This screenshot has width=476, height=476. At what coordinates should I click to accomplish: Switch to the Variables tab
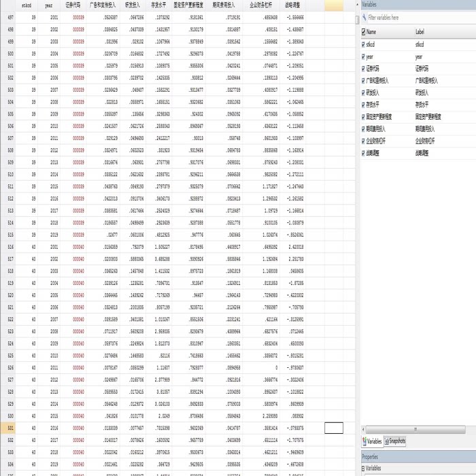[x=372, y=441]
